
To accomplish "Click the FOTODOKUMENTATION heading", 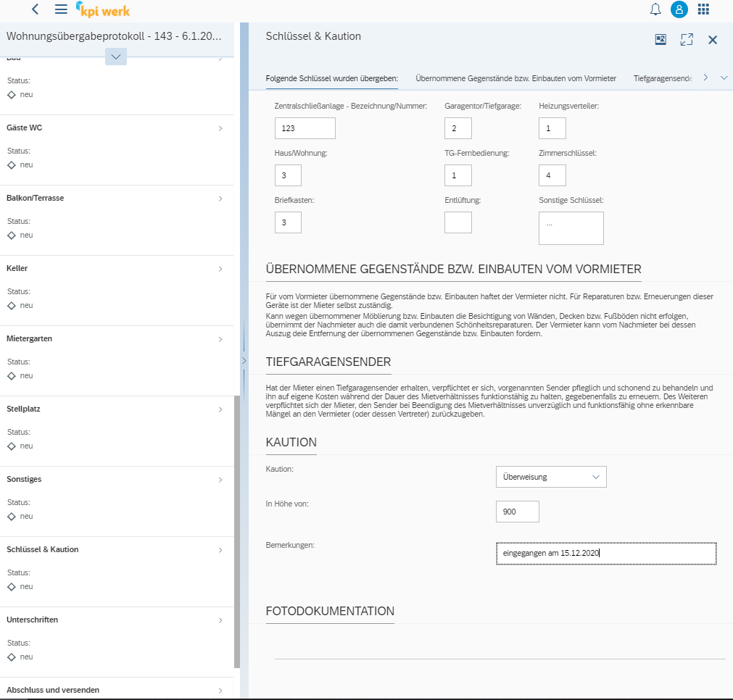I will [330, 611].
